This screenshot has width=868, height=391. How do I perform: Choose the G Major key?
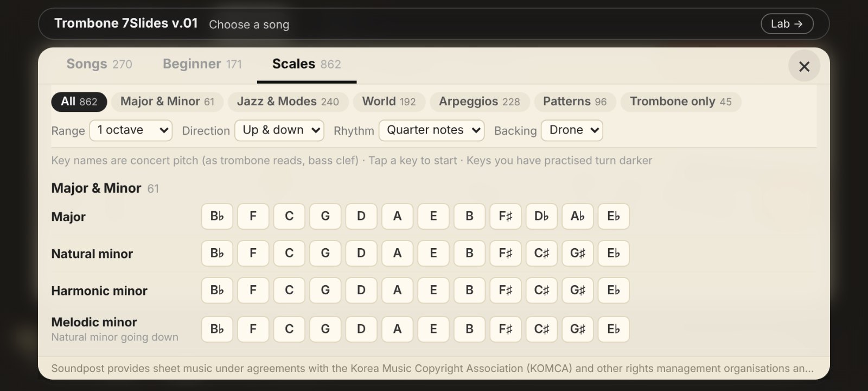(x=325, y=216)
